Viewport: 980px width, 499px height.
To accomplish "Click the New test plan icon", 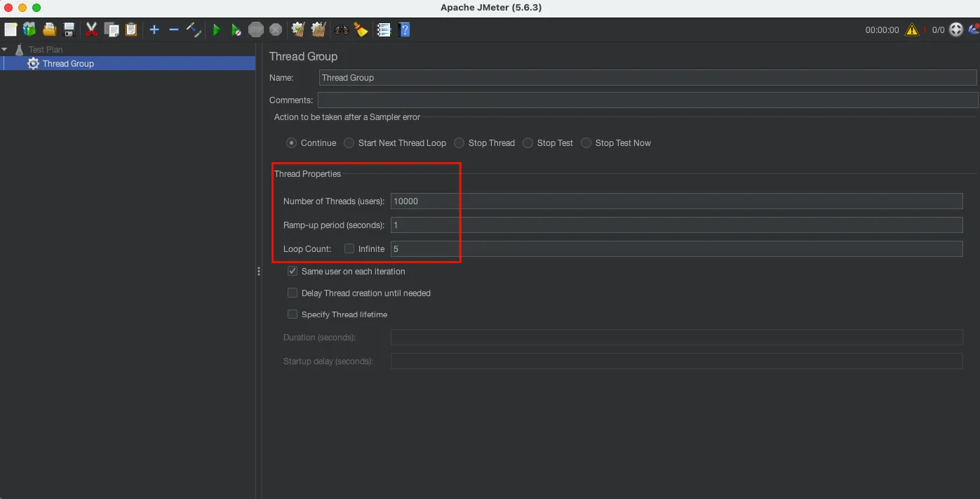I will coord(11,29).
